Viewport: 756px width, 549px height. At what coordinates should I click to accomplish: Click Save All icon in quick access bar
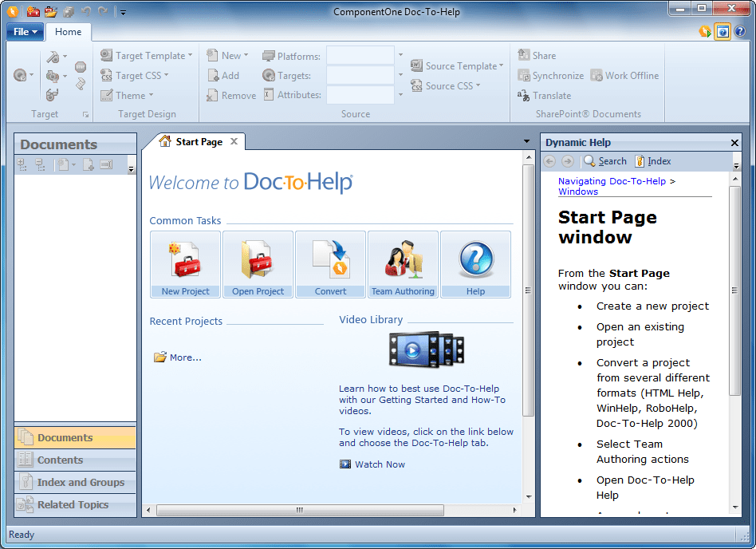tap(69, 12)
